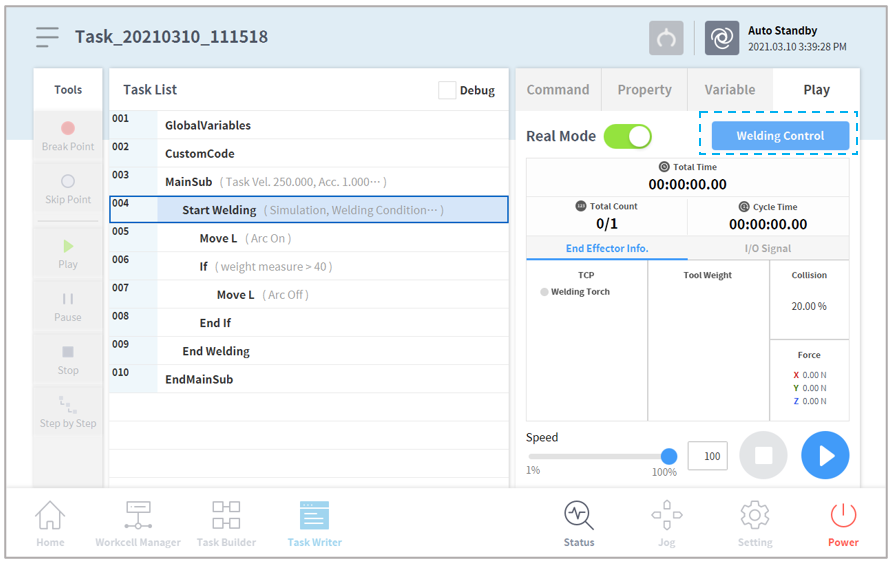Open the I/O Signal tab
The height and width of the screenshot is (563, 892).
tap(768, 248)
